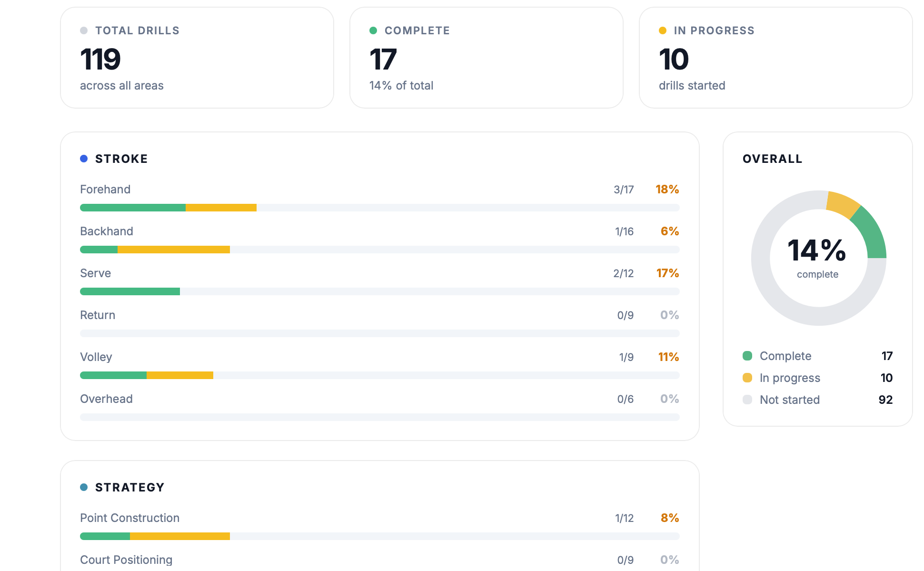Viewport: 924px width, 571px height.
Task: Click the 17% Serve percentage
Action: (x=667, y=273)
